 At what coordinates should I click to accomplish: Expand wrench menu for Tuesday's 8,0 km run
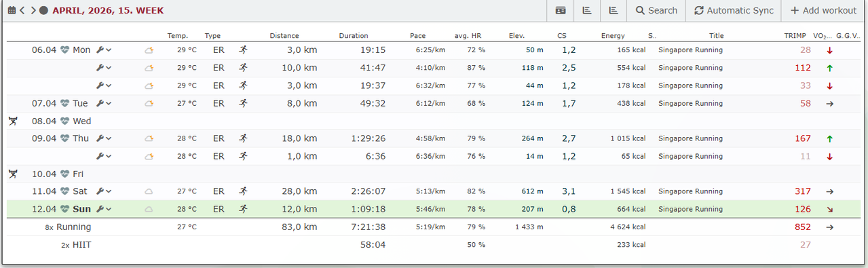coord(104,103)
